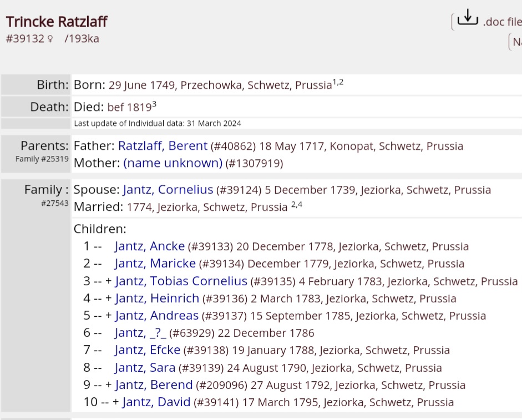
Task: Click the birth source footnote superscript 1,2
Action: [338, 83]
